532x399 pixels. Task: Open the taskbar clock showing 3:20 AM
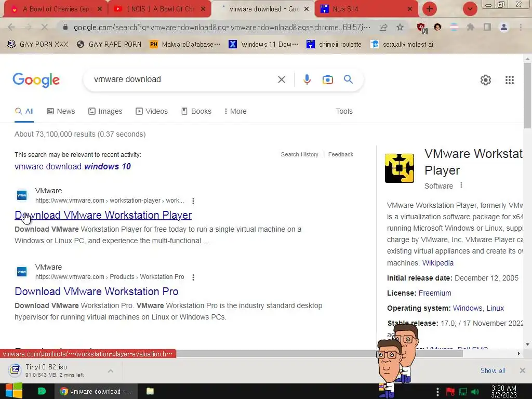[504, 391]
